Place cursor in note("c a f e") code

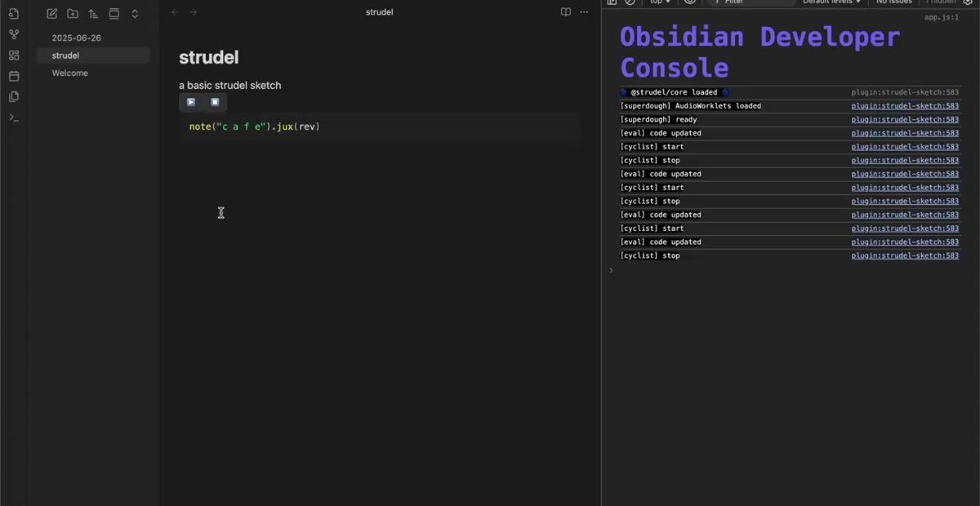click(255, 126)
